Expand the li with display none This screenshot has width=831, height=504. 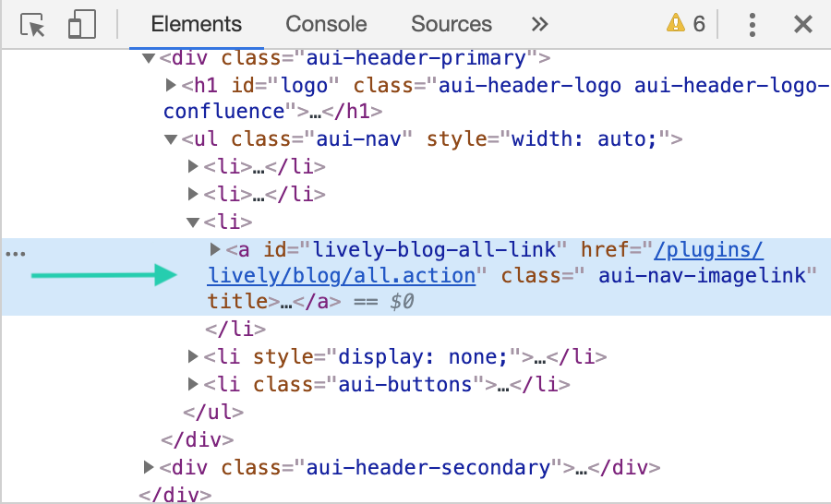point(193,357)
